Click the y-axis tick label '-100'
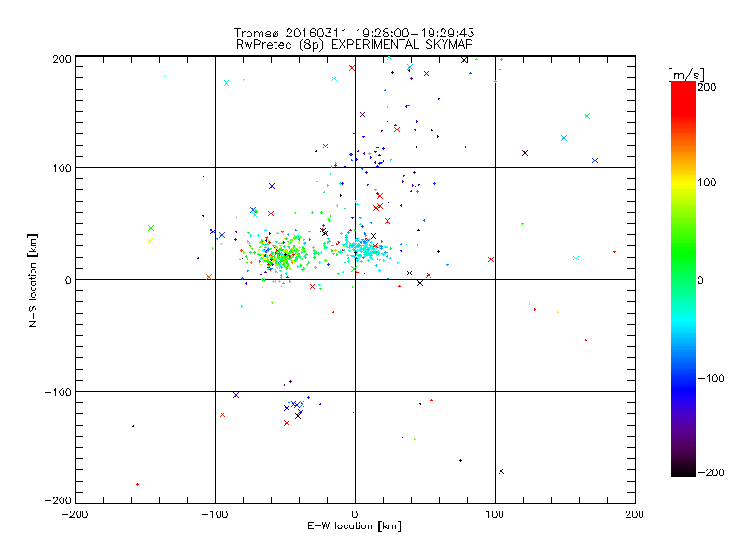 58,392
